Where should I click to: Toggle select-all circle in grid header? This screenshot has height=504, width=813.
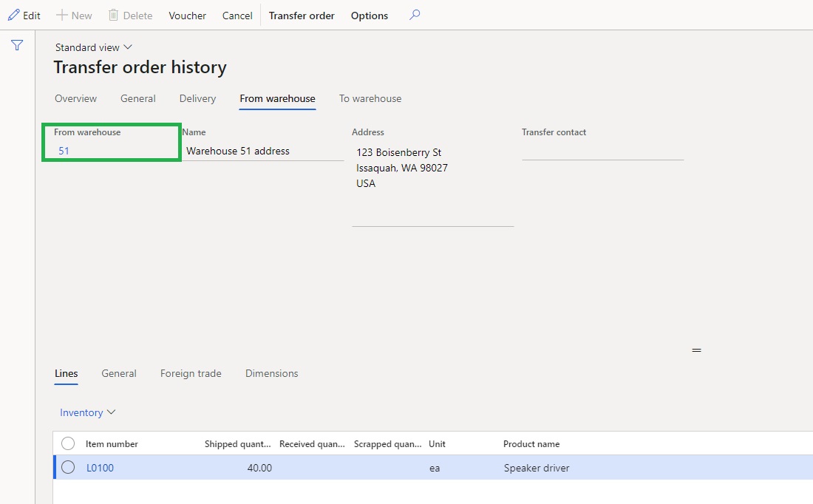pos(68,443)
